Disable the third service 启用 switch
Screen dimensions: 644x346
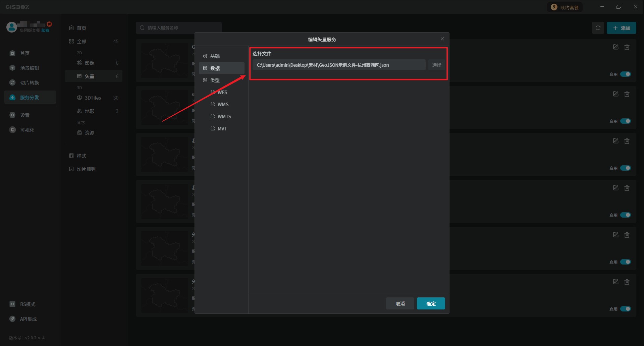coord(625,168)
